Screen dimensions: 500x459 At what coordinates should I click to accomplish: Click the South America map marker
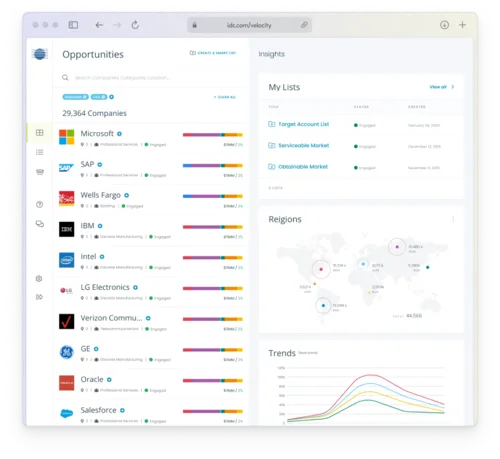click(x=323, y=305)
